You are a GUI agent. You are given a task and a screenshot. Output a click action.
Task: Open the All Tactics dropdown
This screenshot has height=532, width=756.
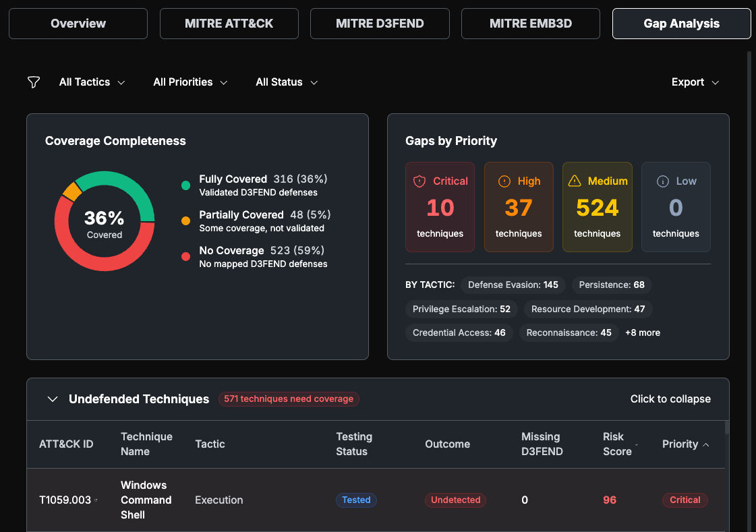pos(92,82)
